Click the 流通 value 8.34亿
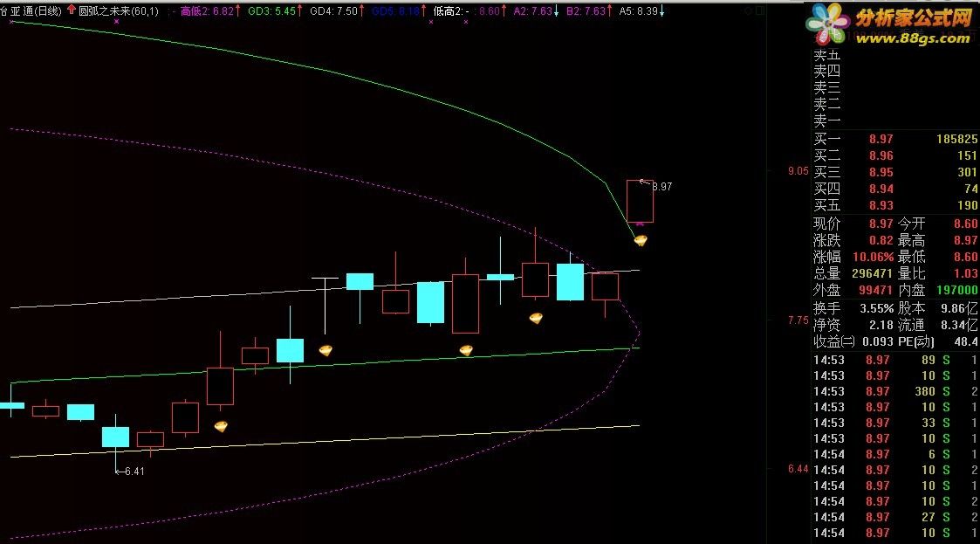This screenshot has height=544, width=980. (959, 325)
